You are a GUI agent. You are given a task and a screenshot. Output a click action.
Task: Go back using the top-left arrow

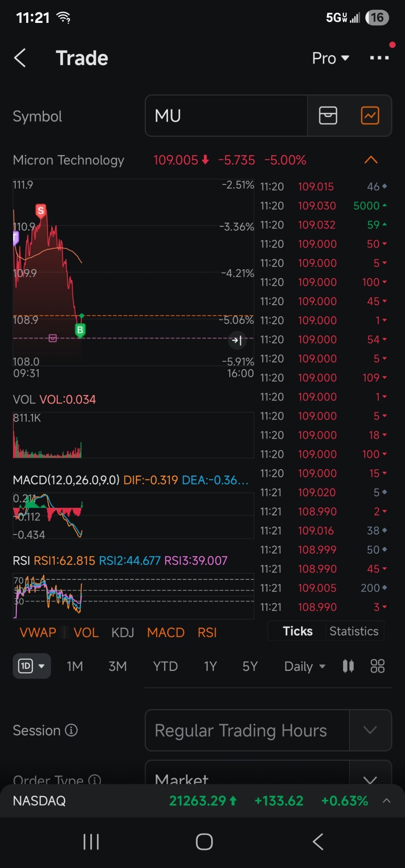pyautogui.click(x=20, y=58)
